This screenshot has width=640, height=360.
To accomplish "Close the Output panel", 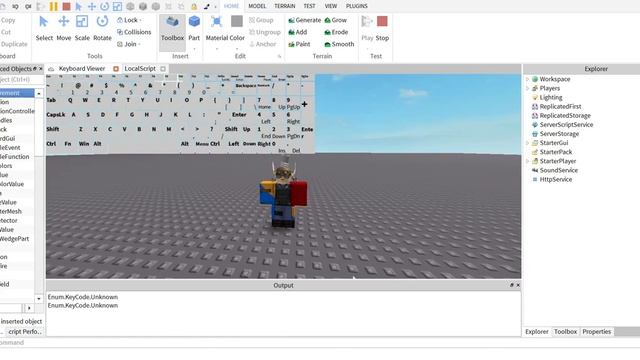I will point(518,285).
